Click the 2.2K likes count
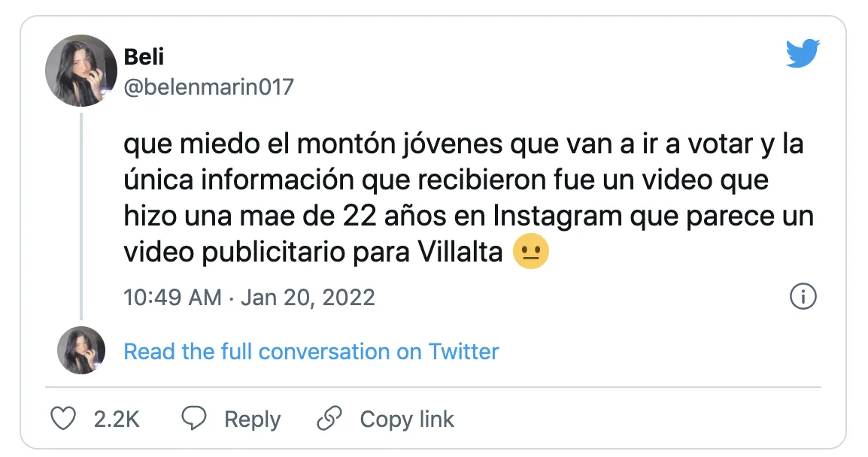868x457 pixels. (117, 419)
